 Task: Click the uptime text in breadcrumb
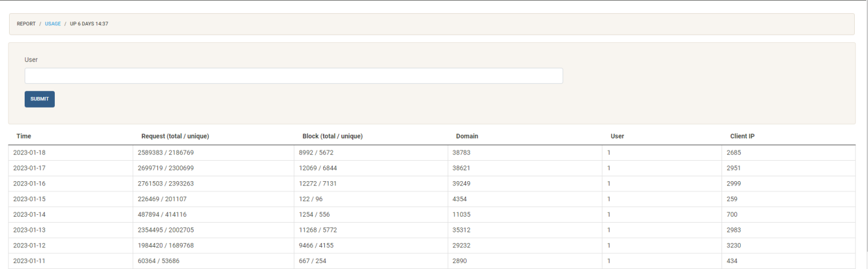point(89,24)
